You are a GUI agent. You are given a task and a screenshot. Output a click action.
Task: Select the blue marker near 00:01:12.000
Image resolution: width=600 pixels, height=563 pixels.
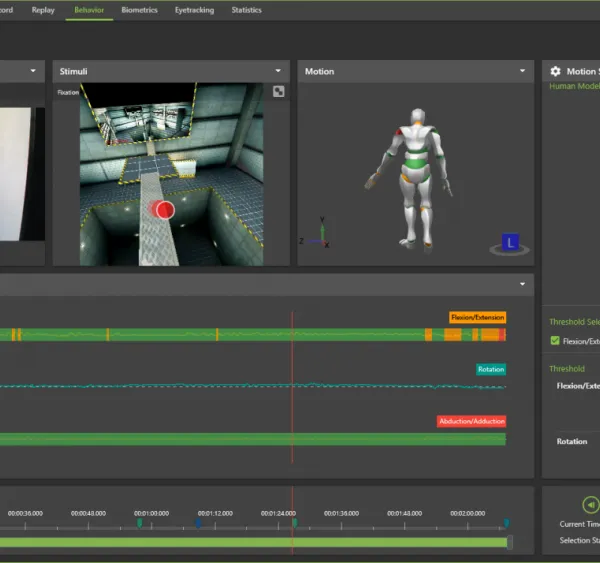[198, 523]
